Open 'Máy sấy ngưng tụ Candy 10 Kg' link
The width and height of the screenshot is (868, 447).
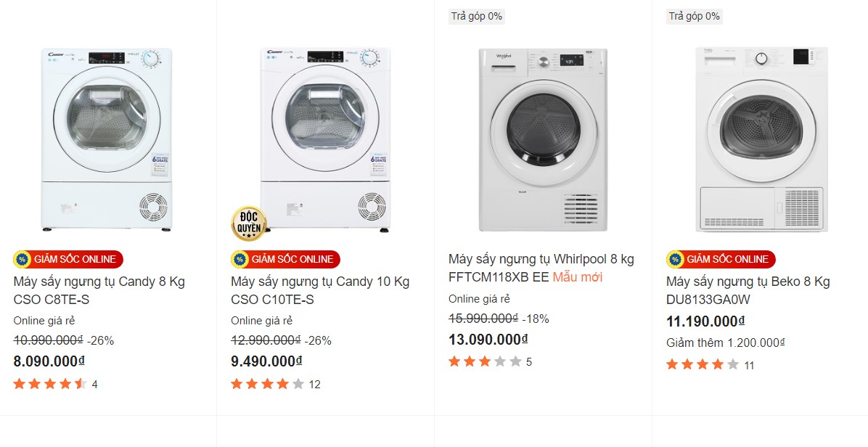319,290
